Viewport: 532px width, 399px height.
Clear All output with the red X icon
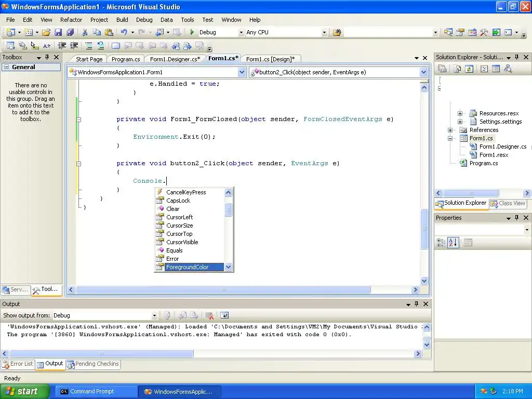pos(209,315)
